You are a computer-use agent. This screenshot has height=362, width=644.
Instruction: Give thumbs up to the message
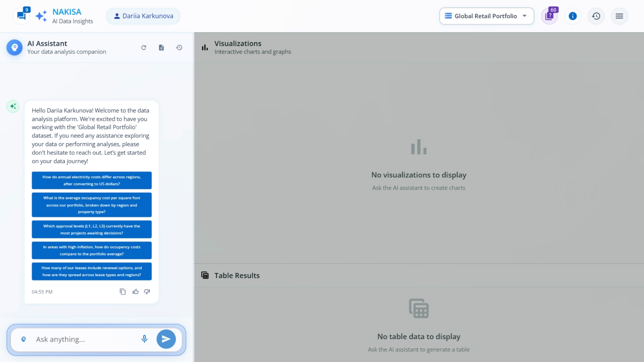(x=136, y=292)
